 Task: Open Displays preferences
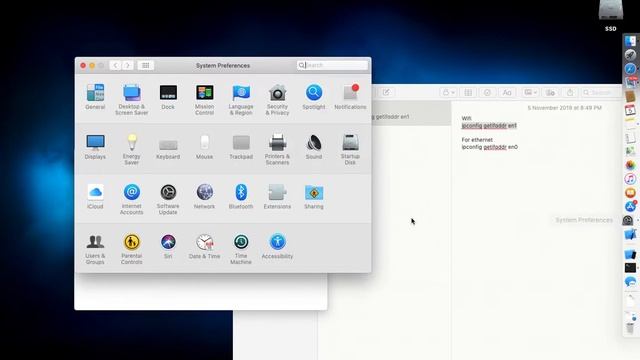coord(95,147)
